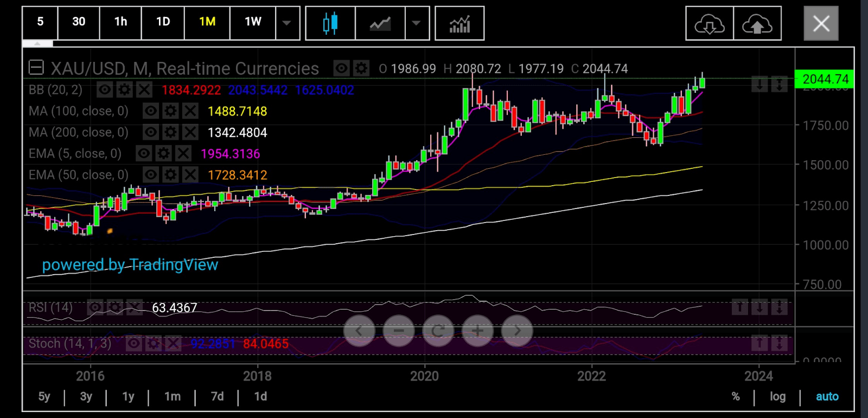Switch to the 1h timeframe
Image resolution: width=868 pixels, height=418 pixels.
(120, 22)
